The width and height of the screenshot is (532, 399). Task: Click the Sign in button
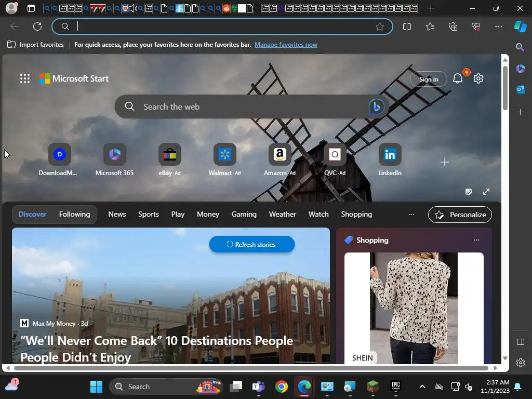[429, 79]
